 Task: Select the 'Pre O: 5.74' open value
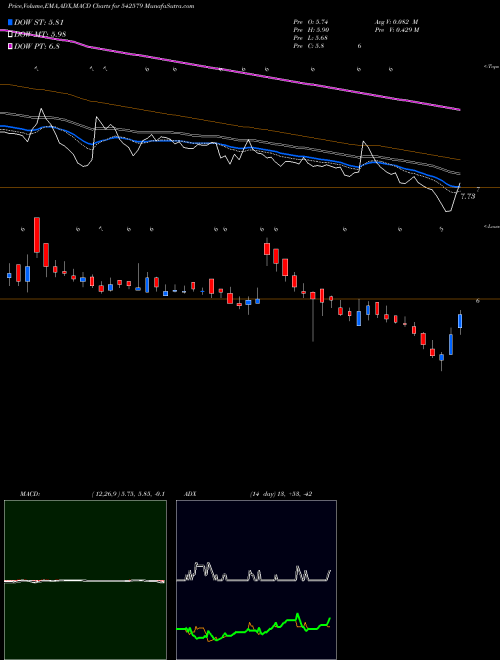point(311,21)
